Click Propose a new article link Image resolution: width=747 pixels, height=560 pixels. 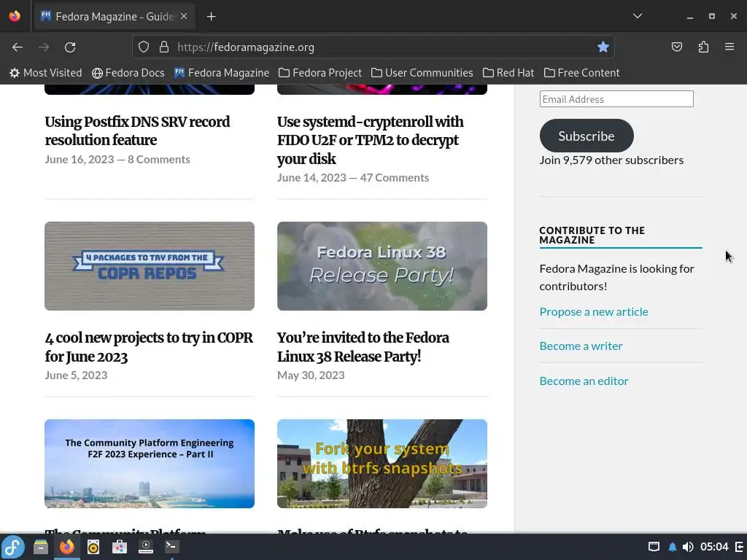click(594, 311)
